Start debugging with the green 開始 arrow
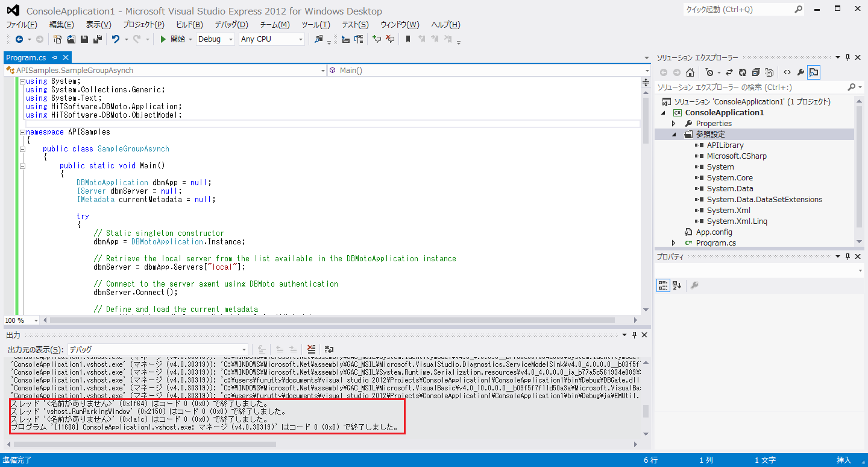Image resolution: width=868 pixels, height=467 pixels. point(172,39)
